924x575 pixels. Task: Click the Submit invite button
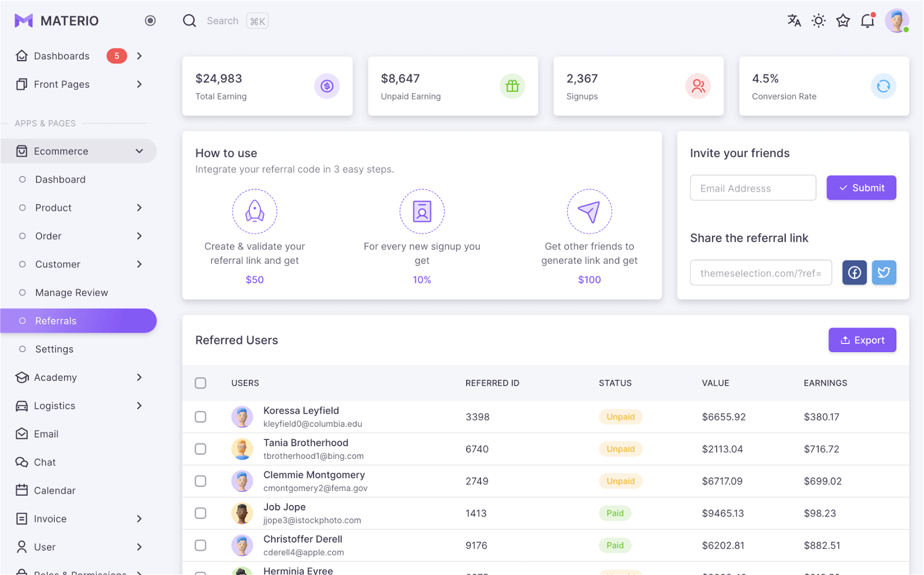861,188
